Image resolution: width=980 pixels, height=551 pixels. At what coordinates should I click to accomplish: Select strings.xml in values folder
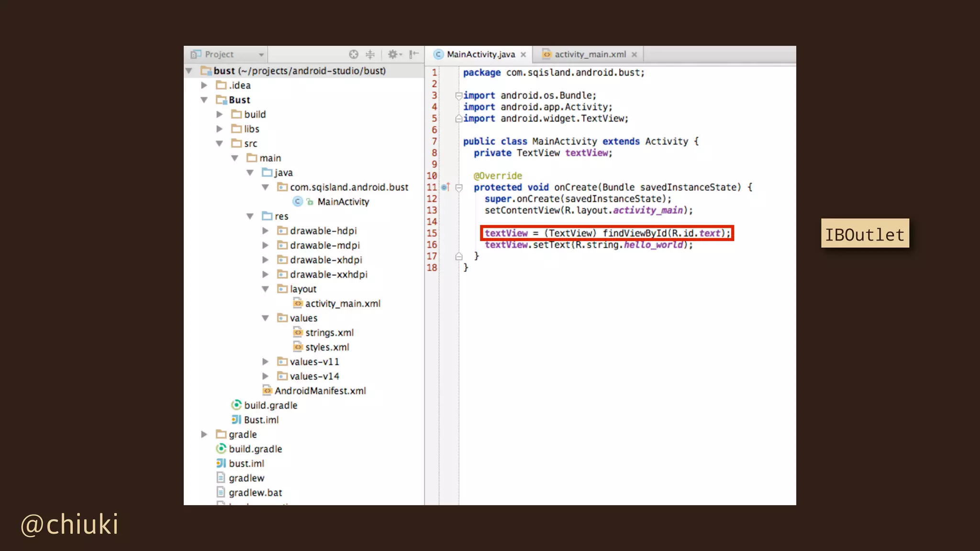[329, 333]
